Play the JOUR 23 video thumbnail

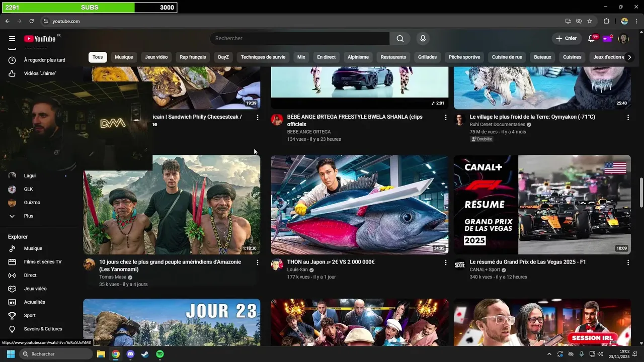(172, 322)
